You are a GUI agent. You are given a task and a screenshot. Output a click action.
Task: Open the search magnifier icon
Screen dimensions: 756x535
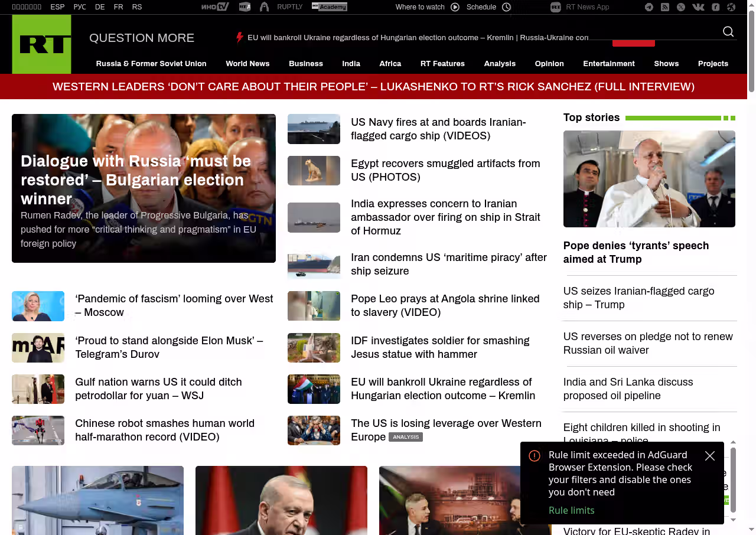coord(728,32)
